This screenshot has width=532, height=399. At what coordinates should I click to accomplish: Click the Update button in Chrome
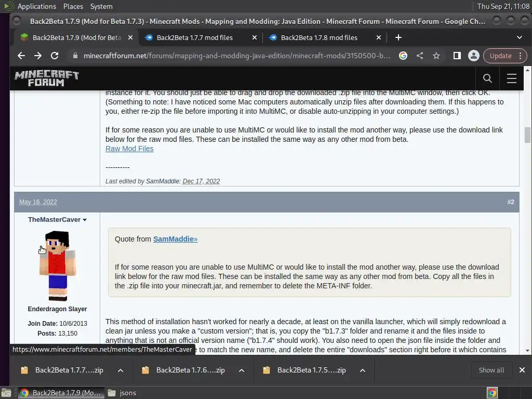pyautogui.click(x=500, y=56)
